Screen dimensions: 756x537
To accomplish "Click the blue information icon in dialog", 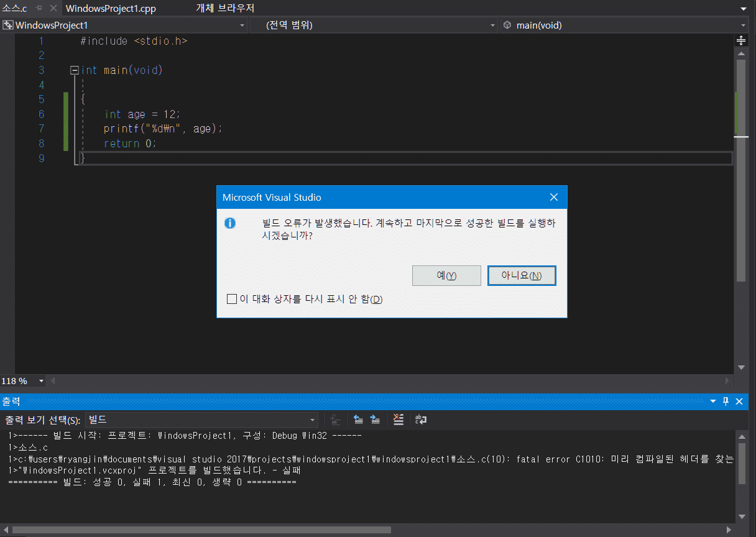I will [230, 223].
